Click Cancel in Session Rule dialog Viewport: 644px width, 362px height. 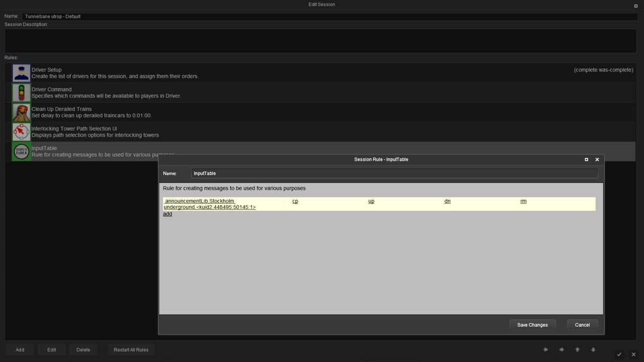tap(582, 325)
